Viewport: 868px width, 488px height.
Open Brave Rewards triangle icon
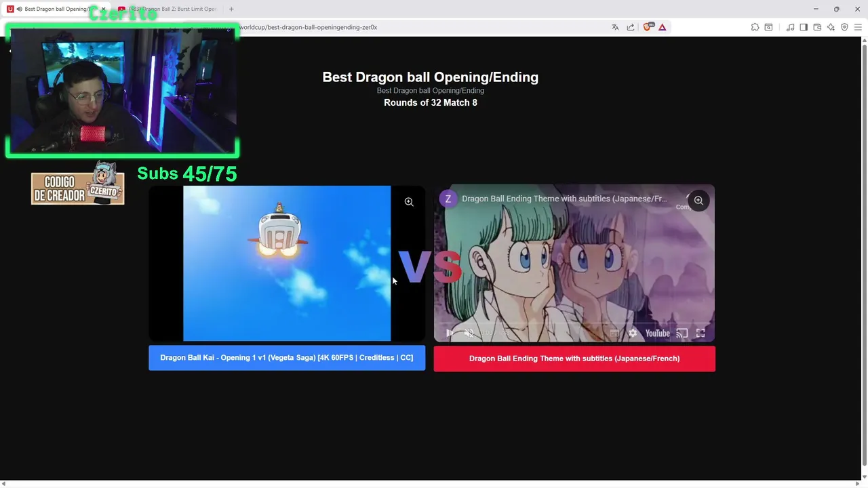click(x=663, y=27)
